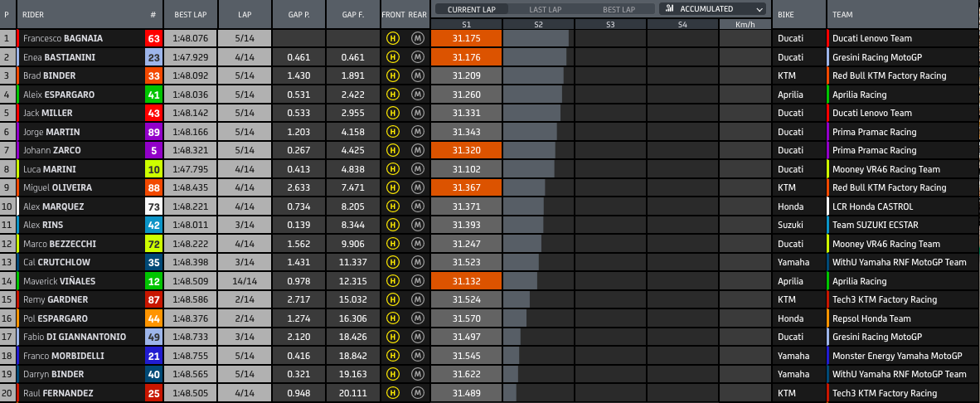The width and height of the screenshot is (980, 403).
Task: Click Oliveira's rear tyre M icon
Action: pos(418,187)
